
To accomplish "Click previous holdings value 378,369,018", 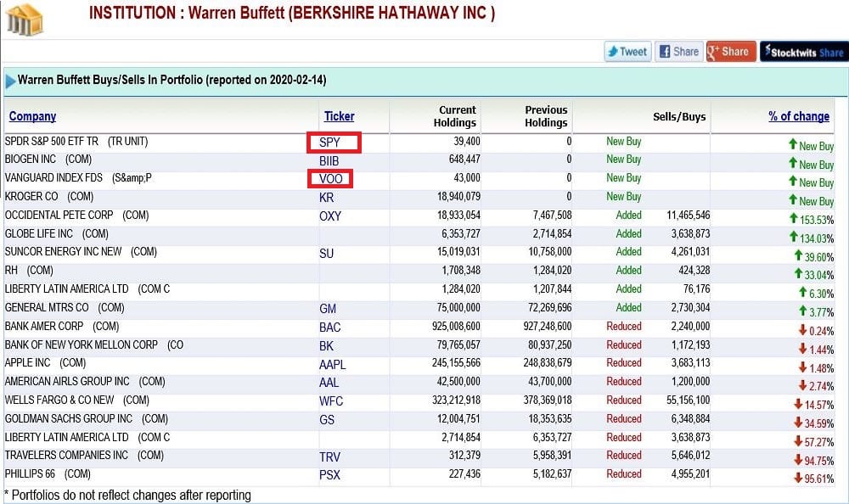I will 548,400.
